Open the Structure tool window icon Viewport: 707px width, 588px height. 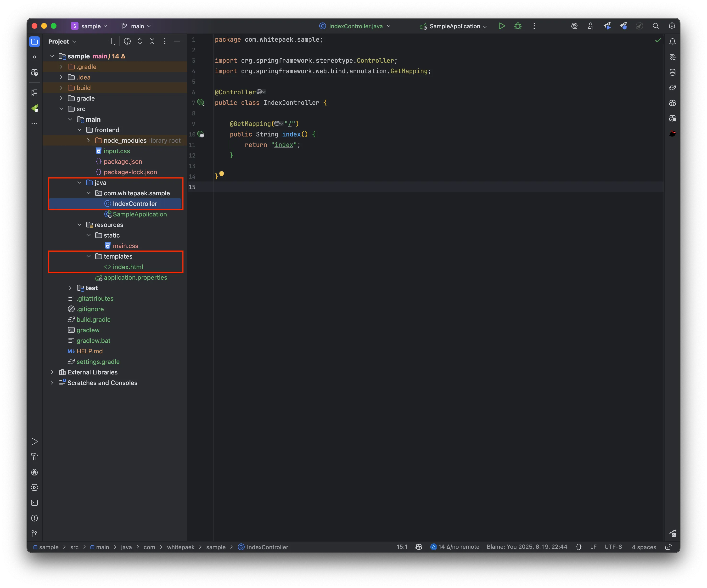34,93
